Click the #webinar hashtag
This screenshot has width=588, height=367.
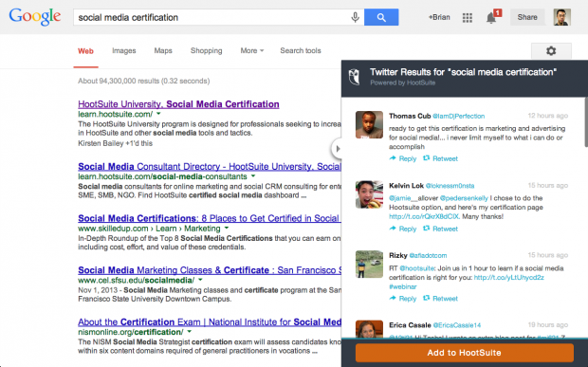[403, 286]
